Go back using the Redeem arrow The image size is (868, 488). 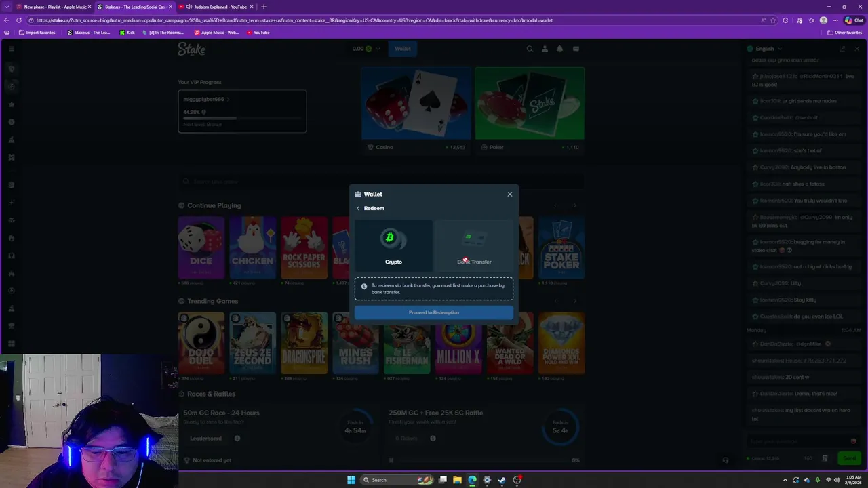click(358, 209)
